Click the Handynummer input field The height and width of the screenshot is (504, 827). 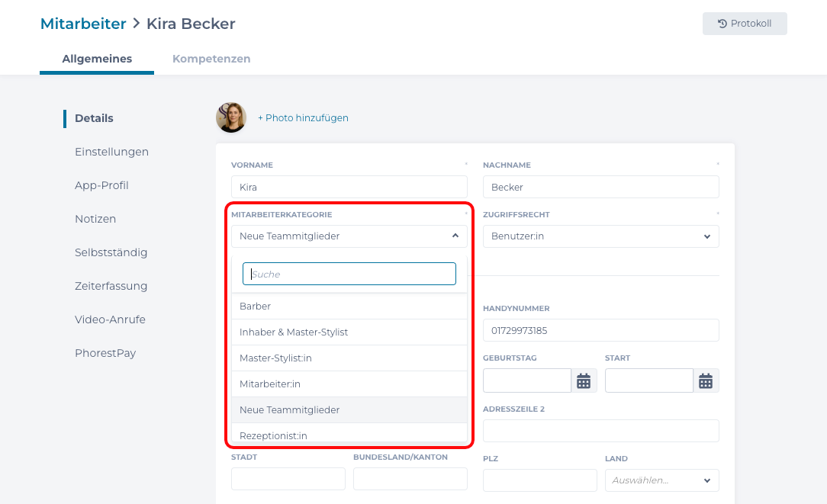tap(600, 331)
